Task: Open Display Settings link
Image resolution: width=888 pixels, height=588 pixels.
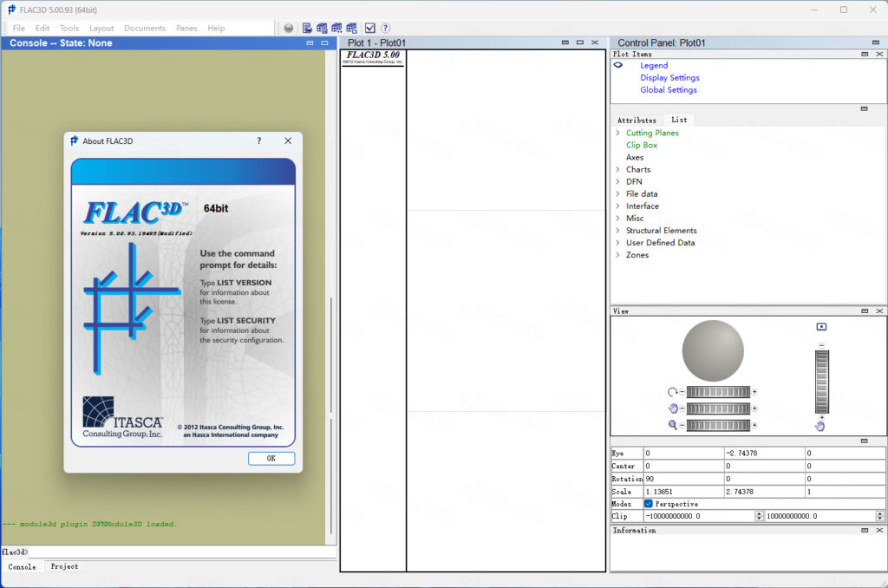Action: [x=669, y=77]
